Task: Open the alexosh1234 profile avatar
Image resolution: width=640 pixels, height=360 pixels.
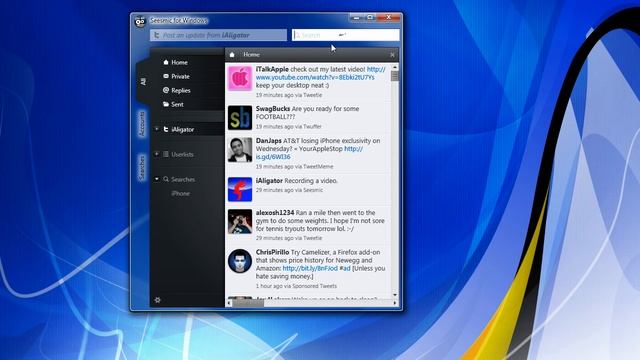Action: coord(240,221)
